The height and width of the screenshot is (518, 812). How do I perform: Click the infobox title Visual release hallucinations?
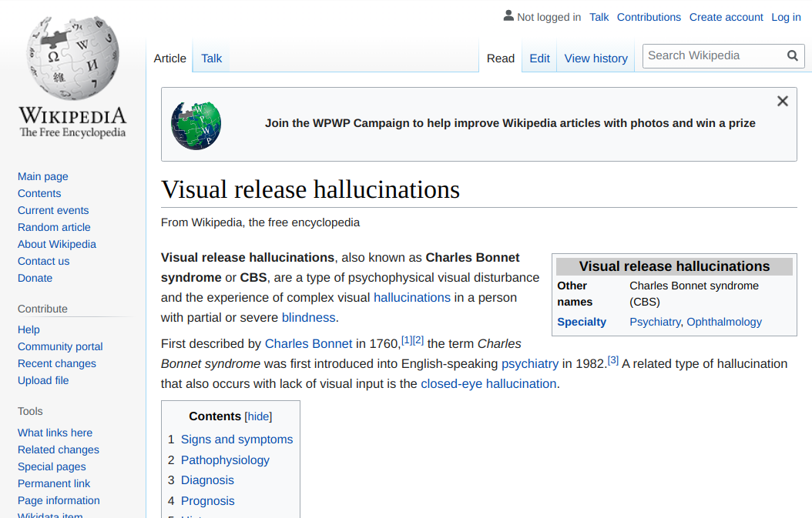674,266
